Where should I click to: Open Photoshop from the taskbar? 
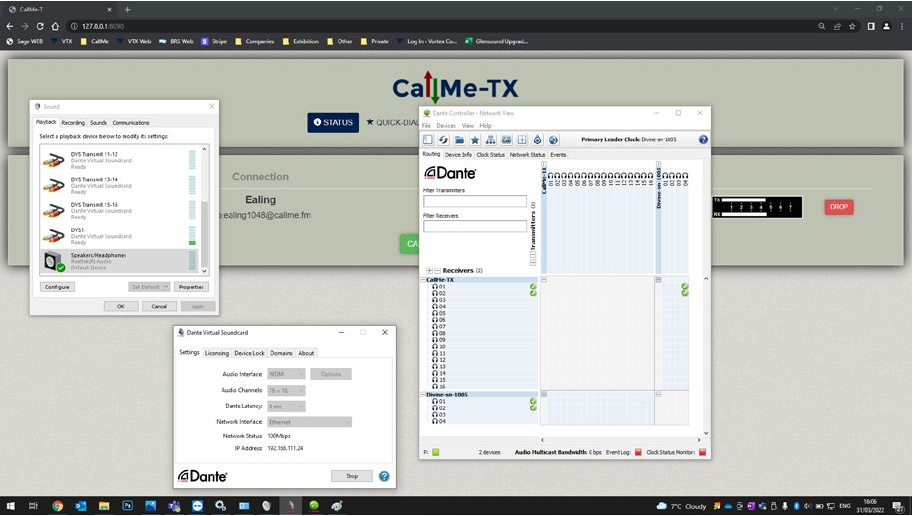[x=127, y=506]
